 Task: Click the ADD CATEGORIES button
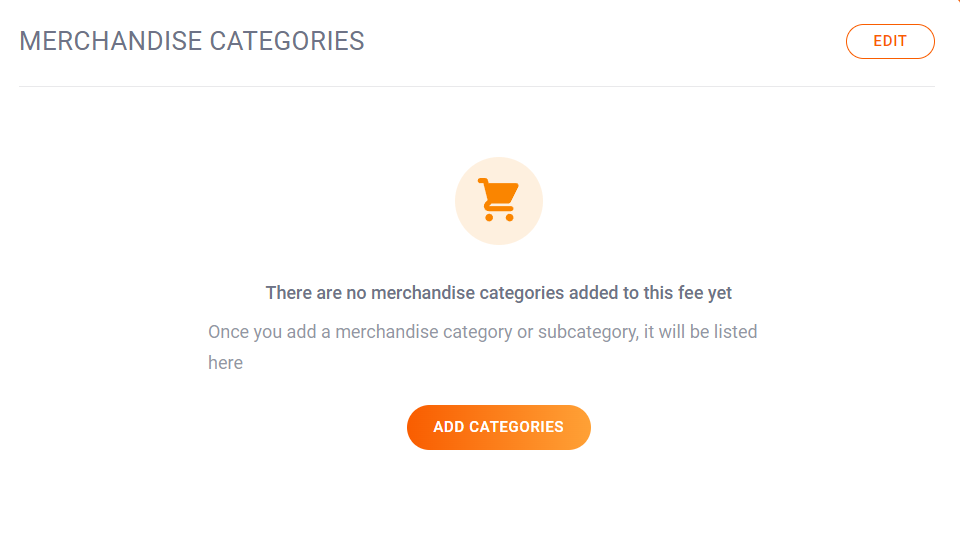click(x=498, y=427)
